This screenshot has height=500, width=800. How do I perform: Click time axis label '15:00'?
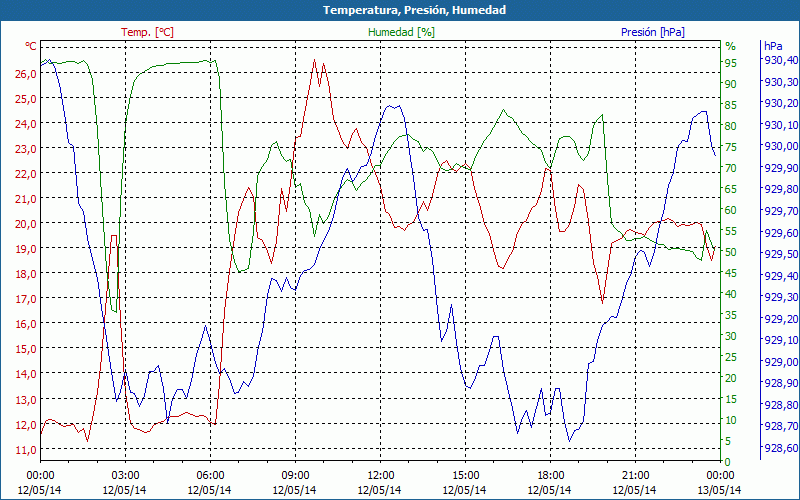pyautogui.click(x=465, y=476)
